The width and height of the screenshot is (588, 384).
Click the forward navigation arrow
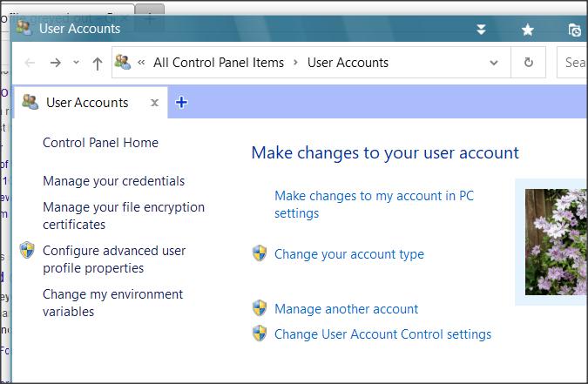(x=56, y=63)
